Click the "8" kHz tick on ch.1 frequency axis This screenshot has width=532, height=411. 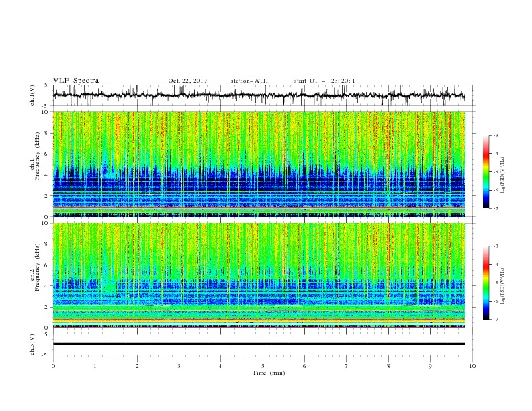tap(46, 133)
